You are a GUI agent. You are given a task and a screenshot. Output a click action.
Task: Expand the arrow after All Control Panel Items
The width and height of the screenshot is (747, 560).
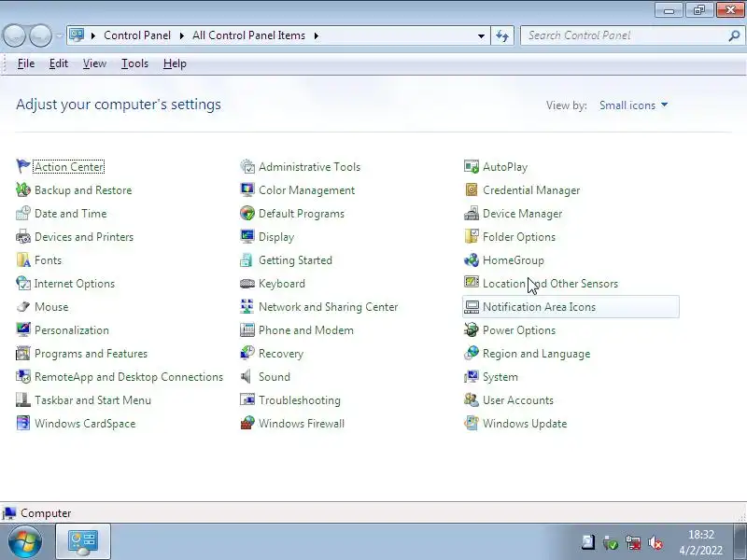(x=316, y=35)
